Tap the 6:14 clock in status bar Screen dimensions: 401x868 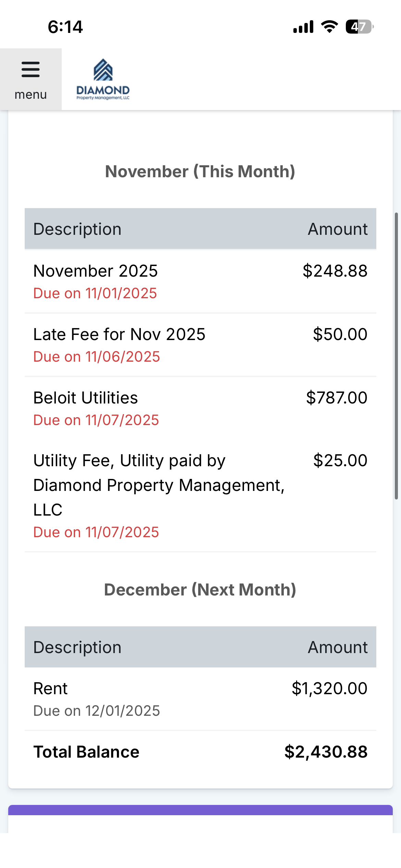pos(65,27)
